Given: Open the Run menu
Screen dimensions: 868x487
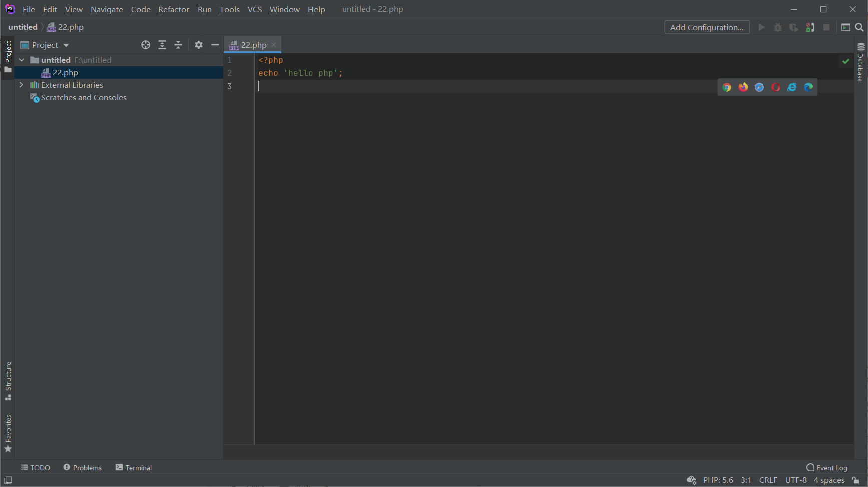Looking at the screenshot, I should 204,9.
